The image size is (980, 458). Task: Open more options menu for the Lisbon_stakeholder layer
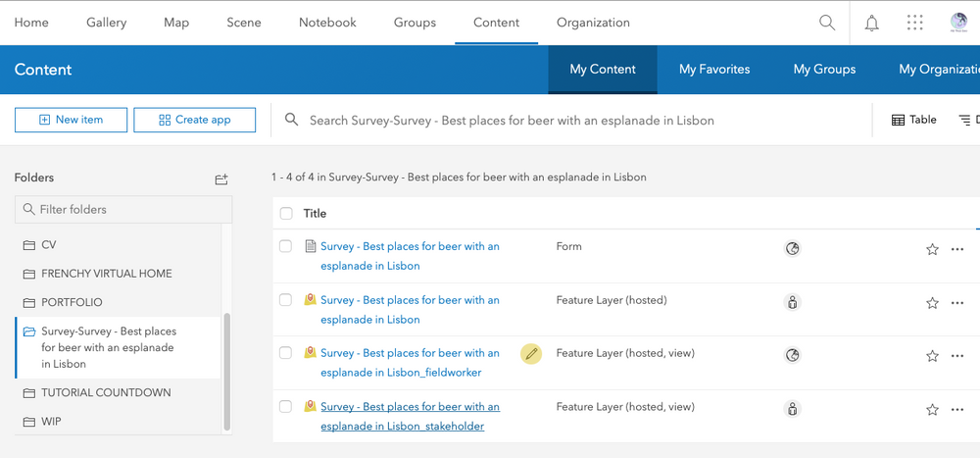point(957,409)
